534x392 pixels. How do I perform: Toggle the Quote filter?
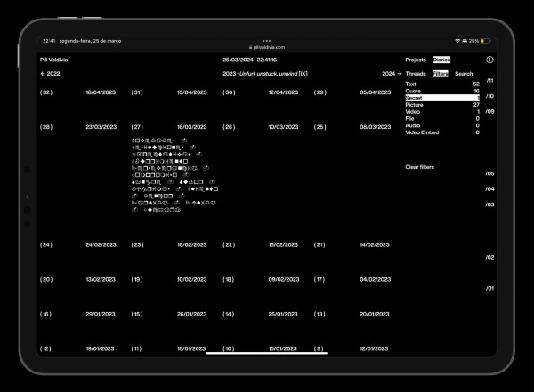[441, 92]
